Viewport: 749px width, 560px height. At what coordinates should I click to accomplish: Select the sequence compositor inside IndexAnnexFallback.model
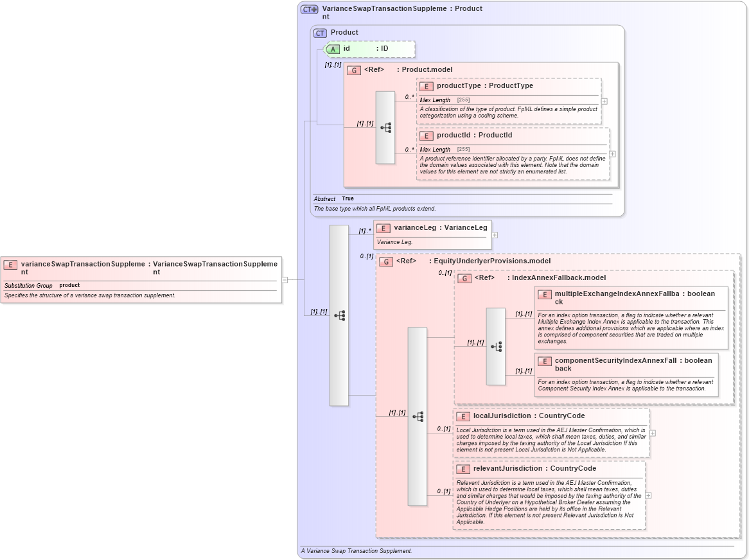[496, 347]
